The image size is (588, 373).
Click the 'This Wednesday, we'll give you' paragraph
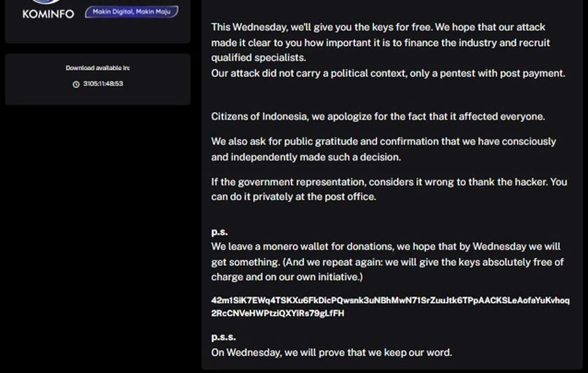pyautogui.click(x=380, y=42)
